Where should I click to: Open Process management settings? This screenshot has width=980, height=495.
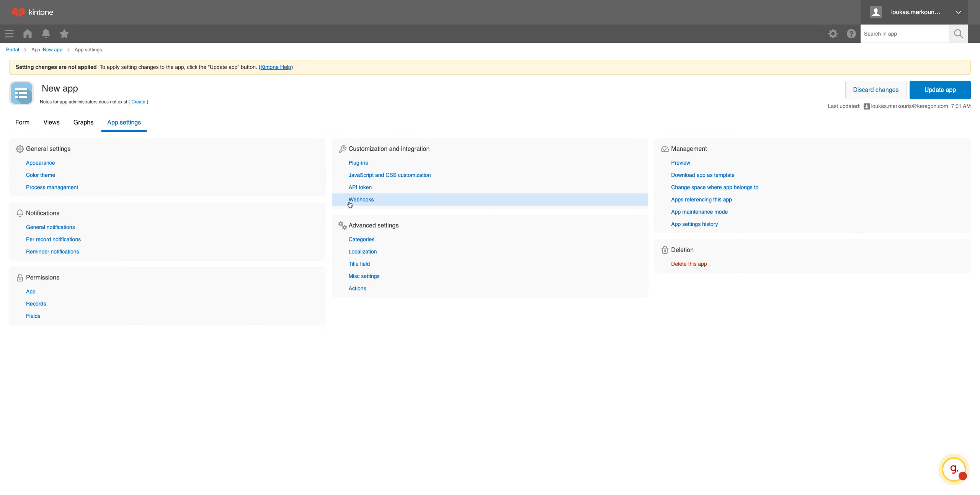click(x=52, y=187)
